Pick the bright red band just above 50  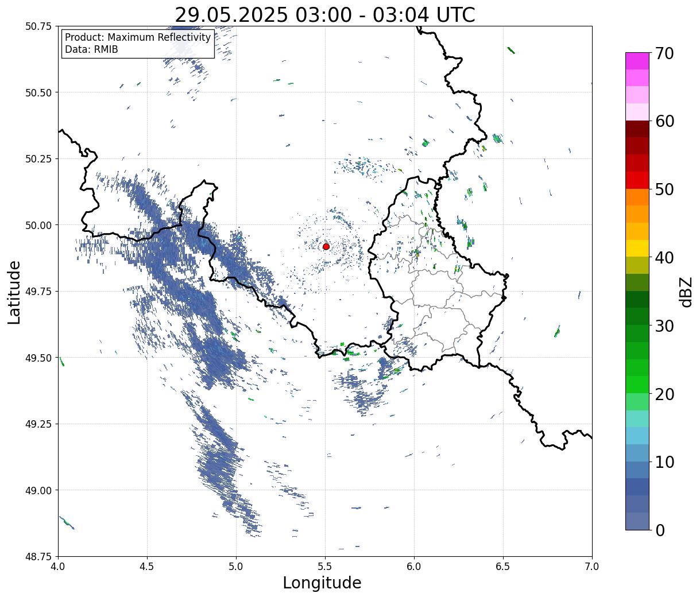637,180
